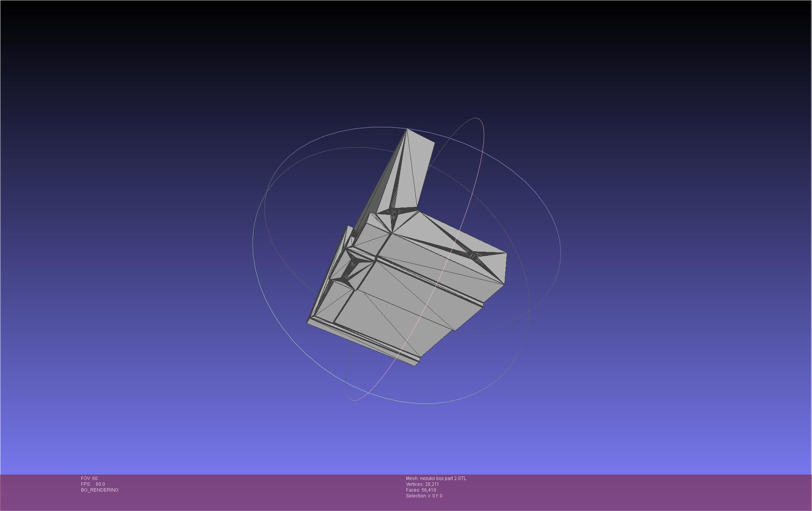Viewport: 812px width, 511px height.
Task: Click the 'FOV: 60' status text
Action: [x=89, y=478]
